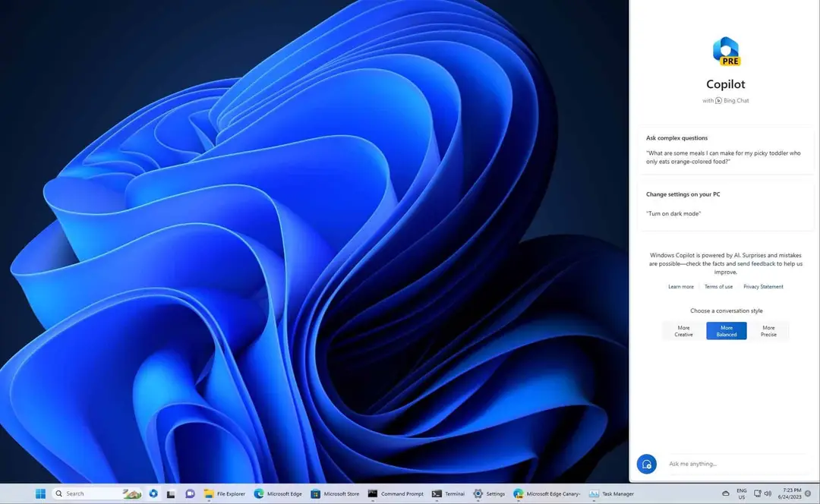Click "Choose a conversation style" label

tap(727, 310)
